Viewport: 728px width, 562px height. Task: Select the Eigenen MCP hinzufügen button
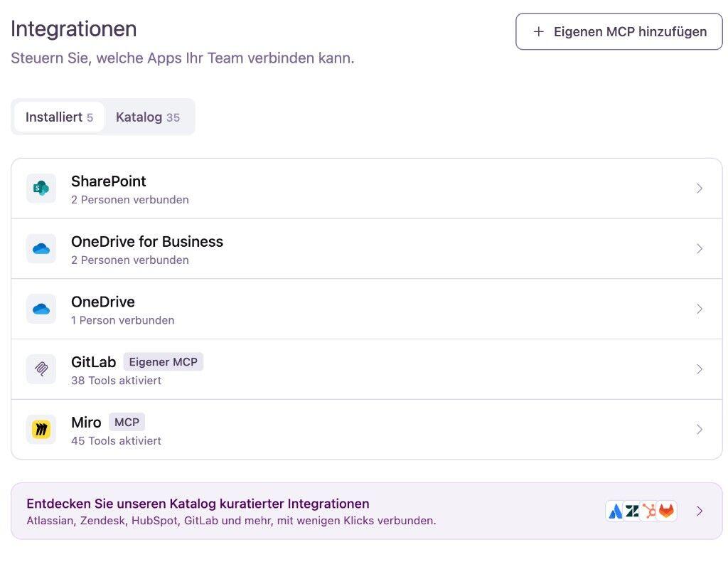[x=619, y=31]
